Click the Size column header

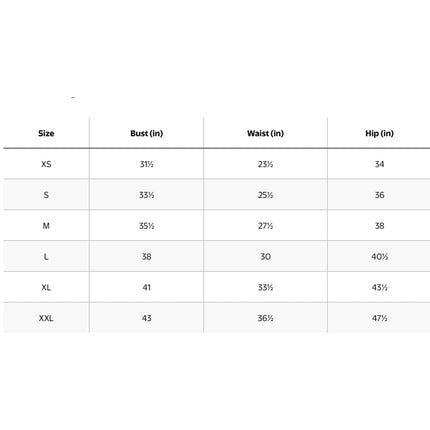[x=46, y=133]
